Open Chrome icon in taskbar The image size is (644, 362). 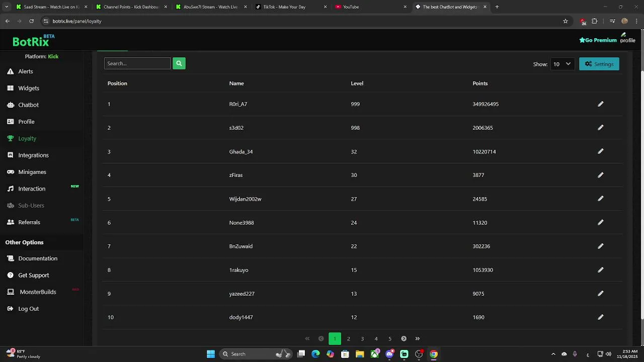click(434, 354)
